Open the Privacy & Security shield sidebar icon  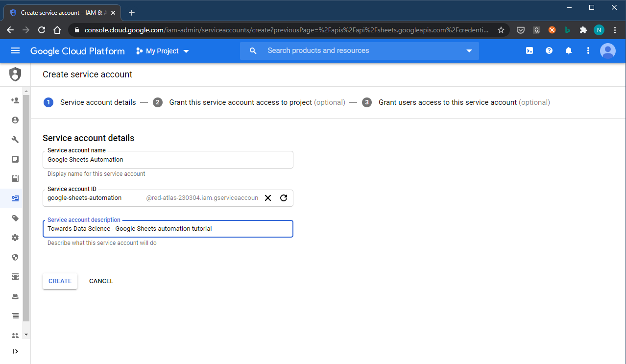pos(15,257)
